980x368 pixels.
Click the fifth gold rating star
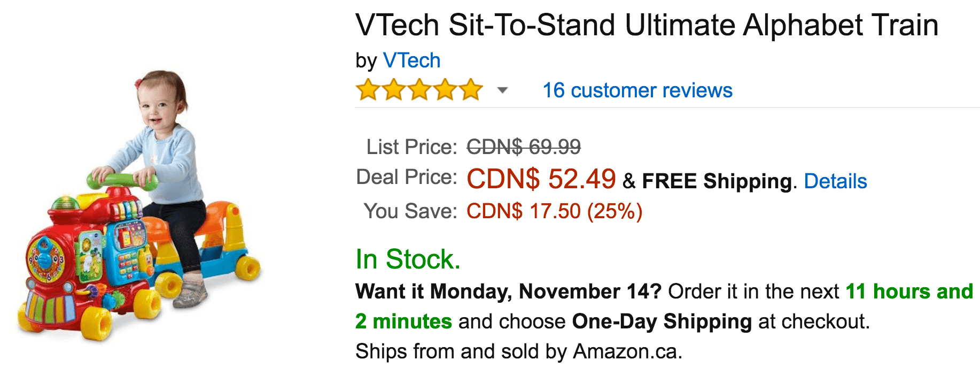[x=471, y=90]
